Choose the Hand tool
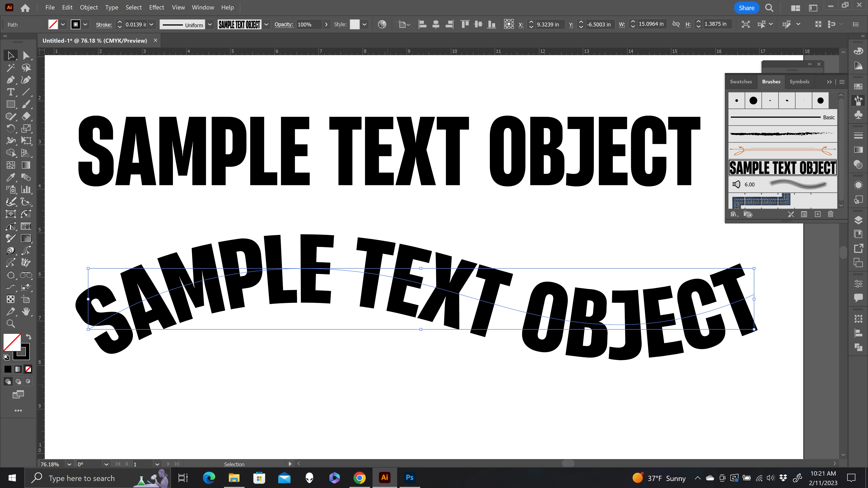The height and width of the screenshot is (488, 868). click(x=26, y=312)
